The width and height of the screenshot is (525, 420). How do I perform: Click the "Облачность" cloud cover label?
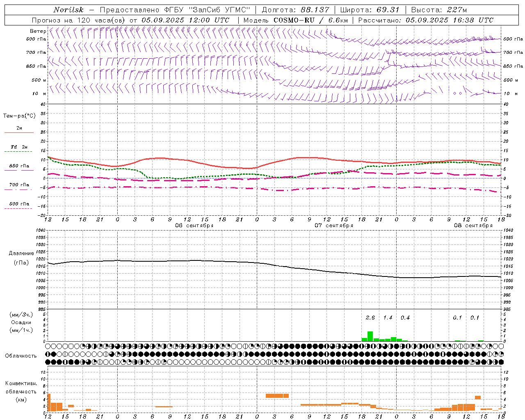pos(21,356)
